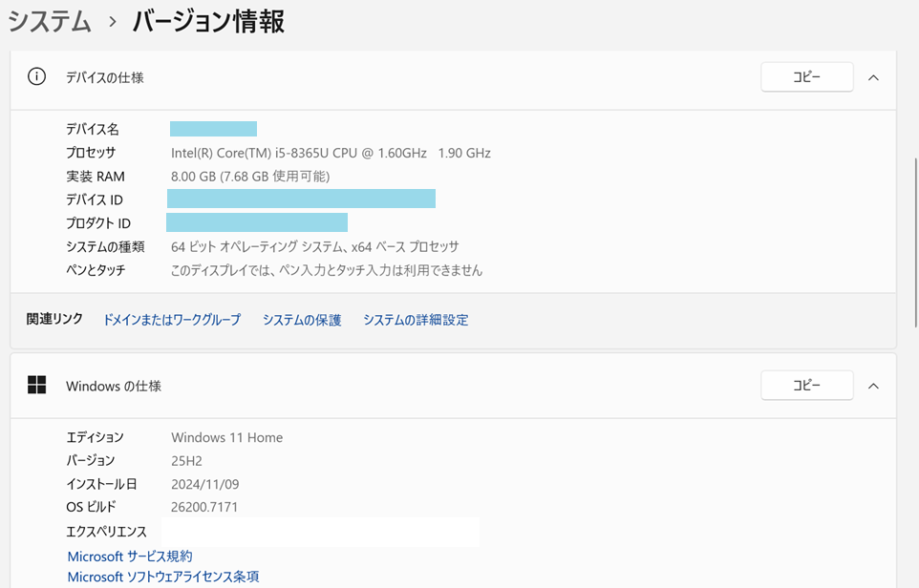
Task: Click the バージョン label in Windows specs
Action: tap(90, 460)
